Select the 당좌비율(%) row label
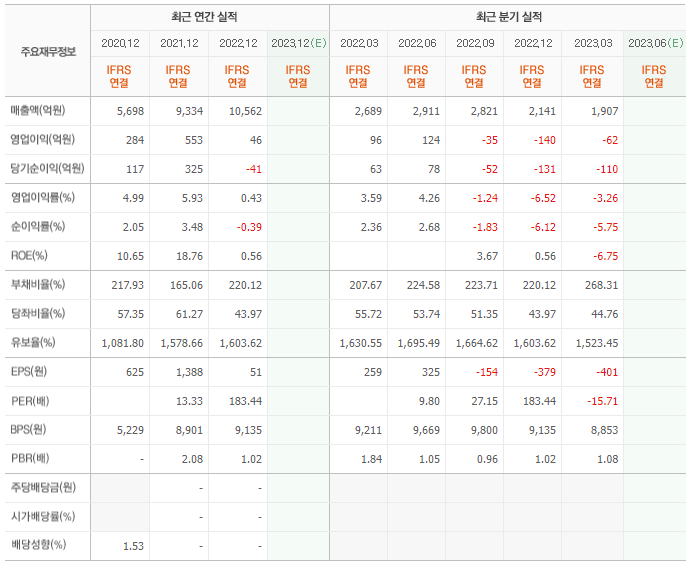The image size is (691, 564). click(38, 314)
